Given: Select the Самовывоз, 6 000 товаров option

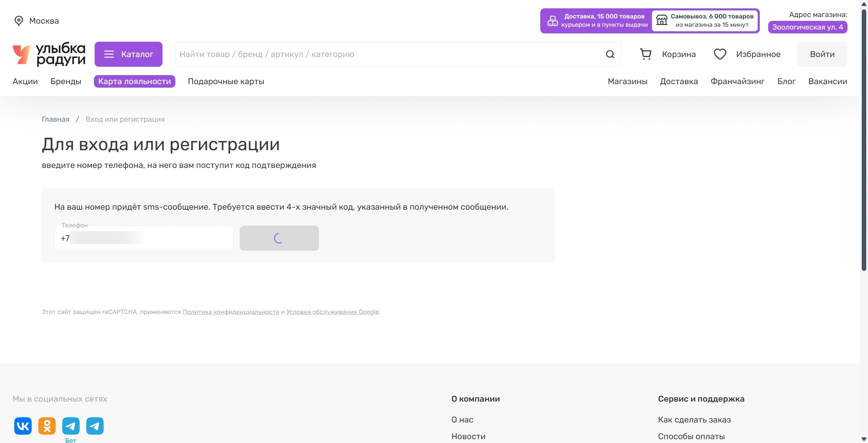Looking at the screenshot, I should (705, 21).
